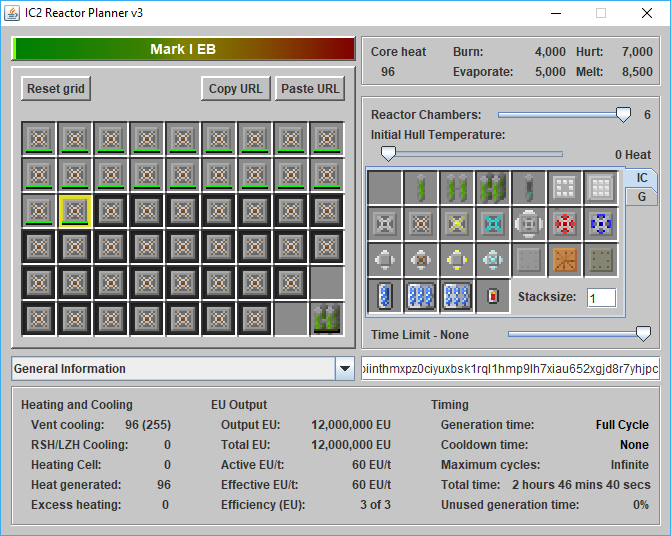Select the quad uranium cell component
The image size is (671, 536).
click(493, 187)
